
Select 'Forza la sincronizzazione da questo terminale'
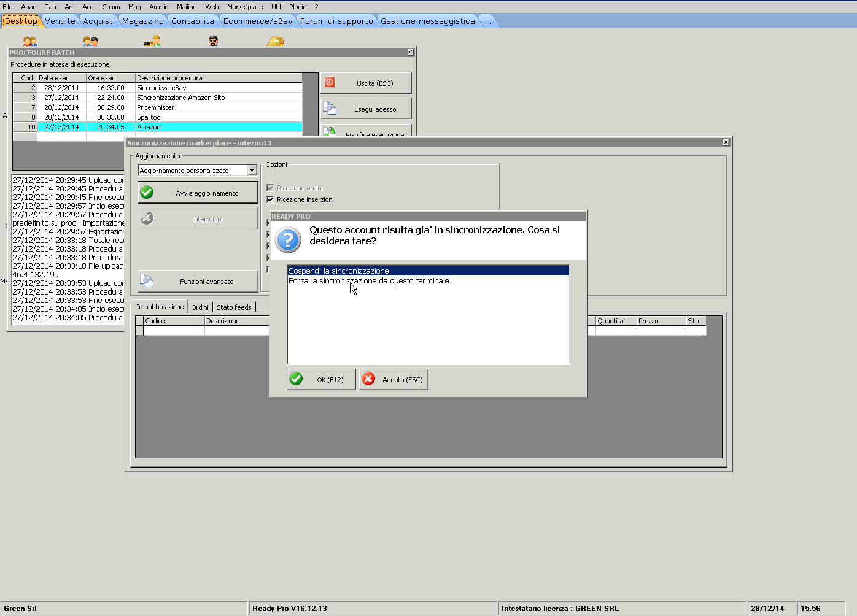428,281
